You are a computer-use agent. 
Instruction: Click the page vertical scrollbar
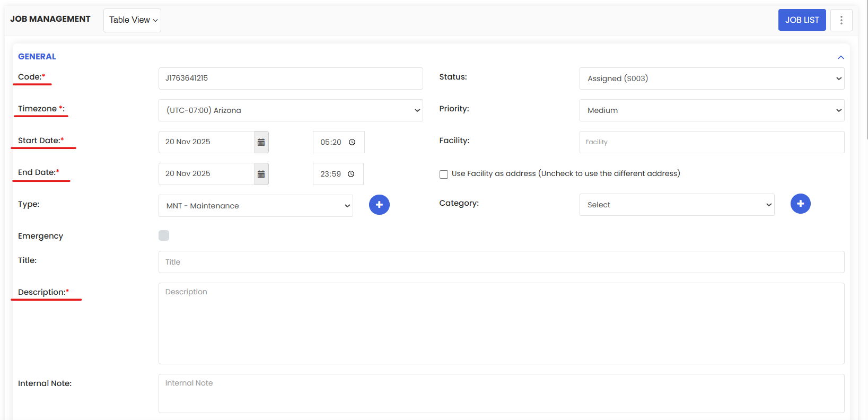click(866, 69)
